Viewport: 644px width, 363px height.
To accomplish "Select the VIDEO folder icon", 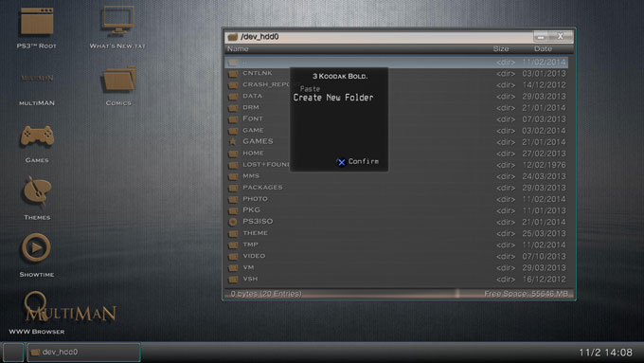I will click(233, 257).
